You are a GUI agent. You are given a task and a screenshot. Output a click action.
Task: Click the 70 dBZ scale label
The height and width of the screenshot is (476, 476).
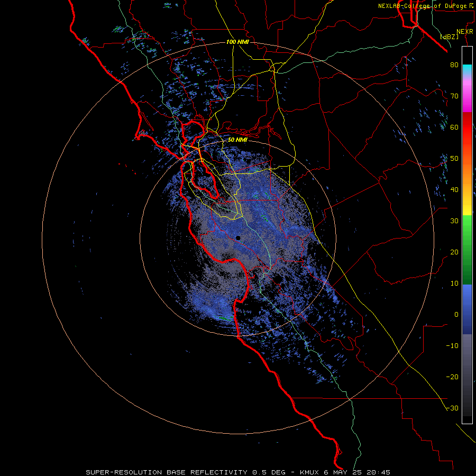click(454, 96)
